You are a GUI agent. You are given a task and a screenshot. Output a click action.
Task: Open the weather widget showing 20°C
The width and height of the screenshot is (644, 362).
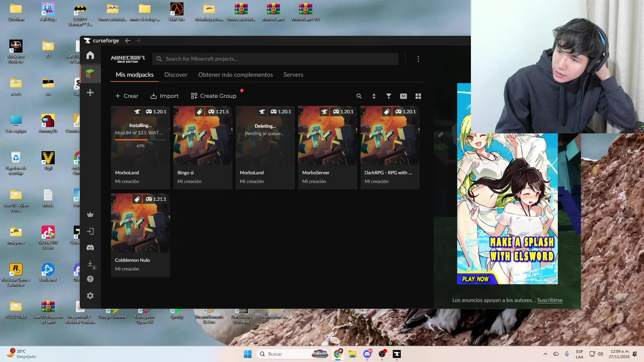pyautogui.click(x=20, y=354)
